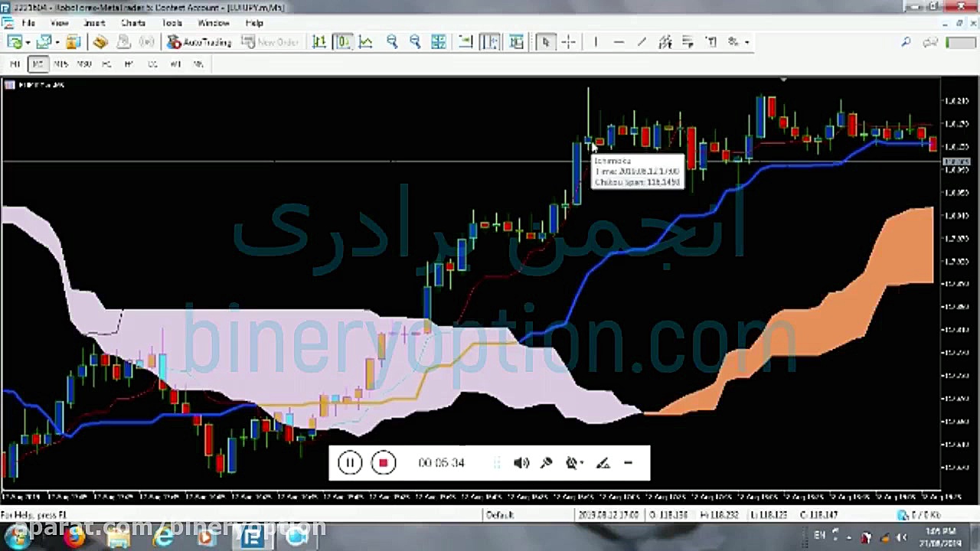The height and width of the screenshot is (551, 980).
Task: Select the D1 timeframe button
Action: click(152, 64)
